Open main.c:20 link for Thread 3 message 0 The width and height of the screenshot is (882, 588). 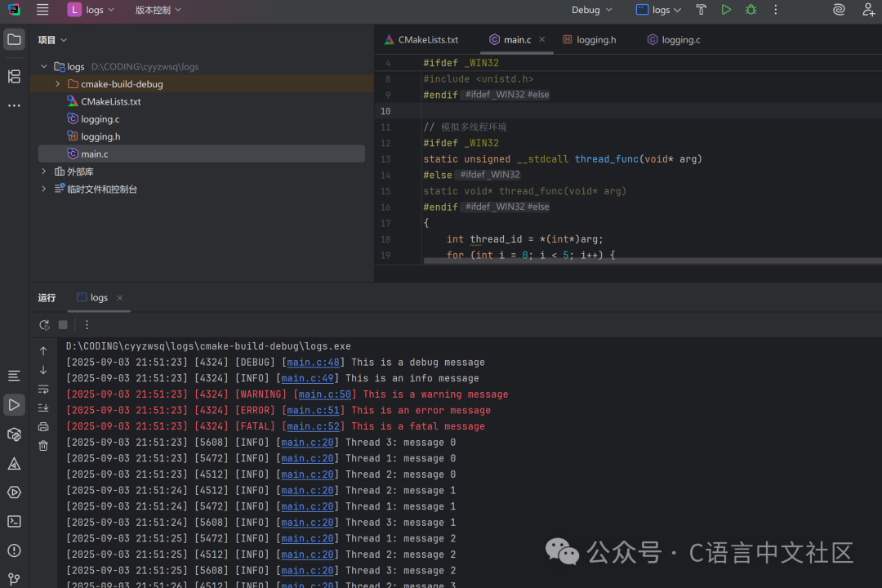point(307,443)
